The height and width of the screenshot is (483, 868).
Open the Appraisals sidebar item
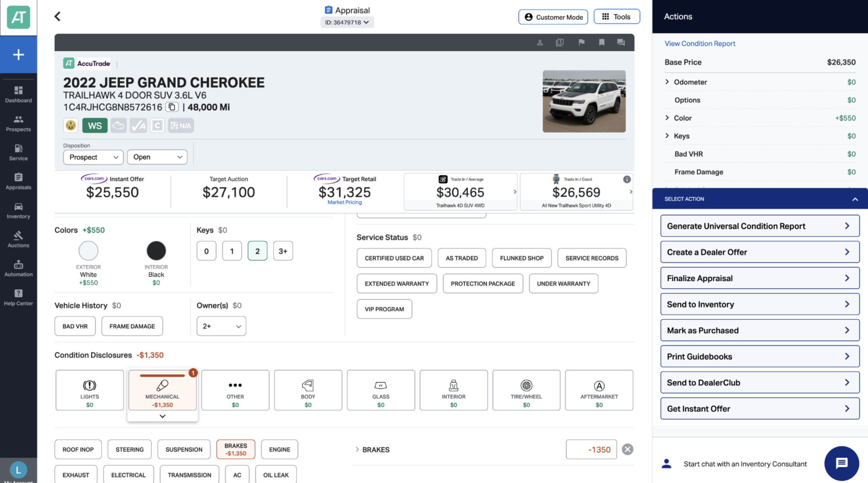coord(18,181)
